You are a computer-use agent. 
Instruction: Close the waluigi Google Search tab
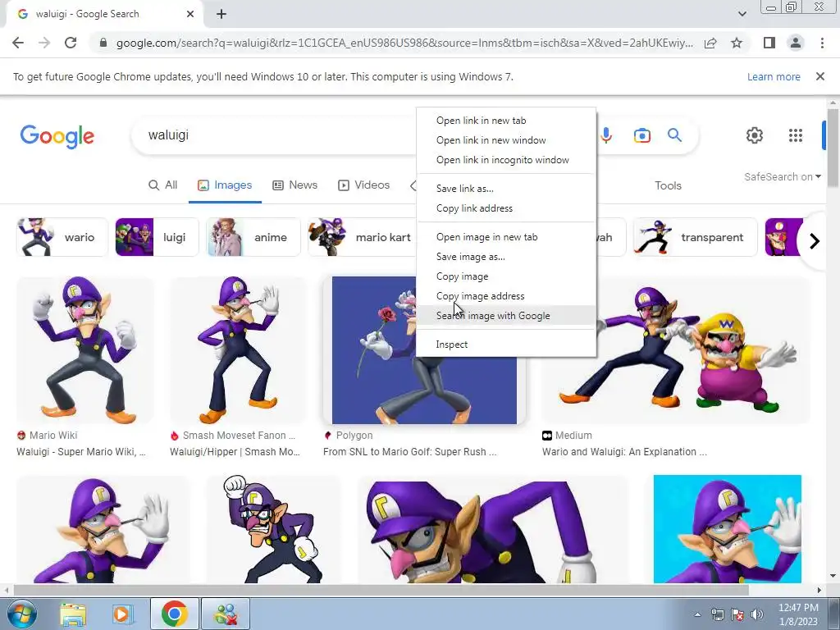190,15
